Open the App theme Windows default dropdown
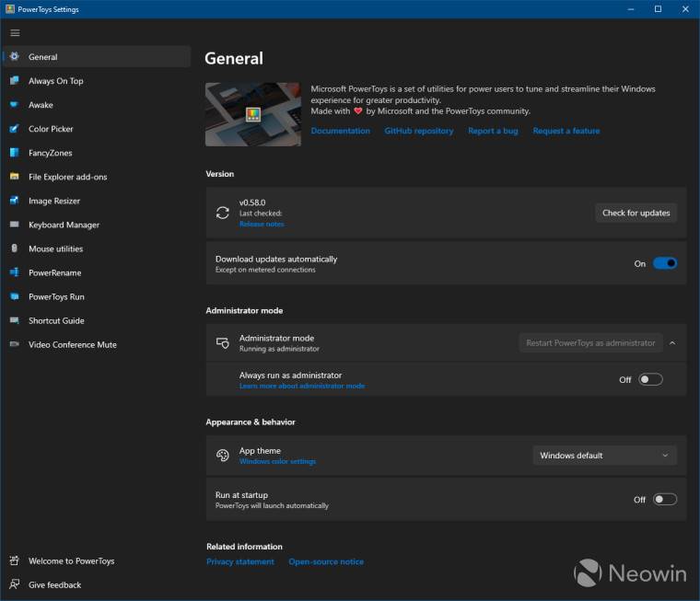The image size is (700, 601). point(604,456)
